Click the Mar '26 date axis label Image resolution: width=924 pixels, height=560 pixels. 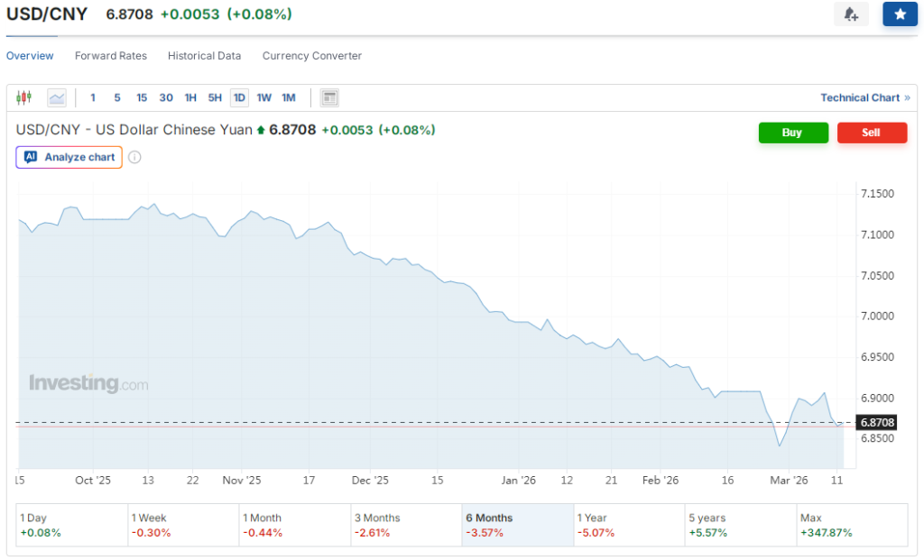[789, 481]
